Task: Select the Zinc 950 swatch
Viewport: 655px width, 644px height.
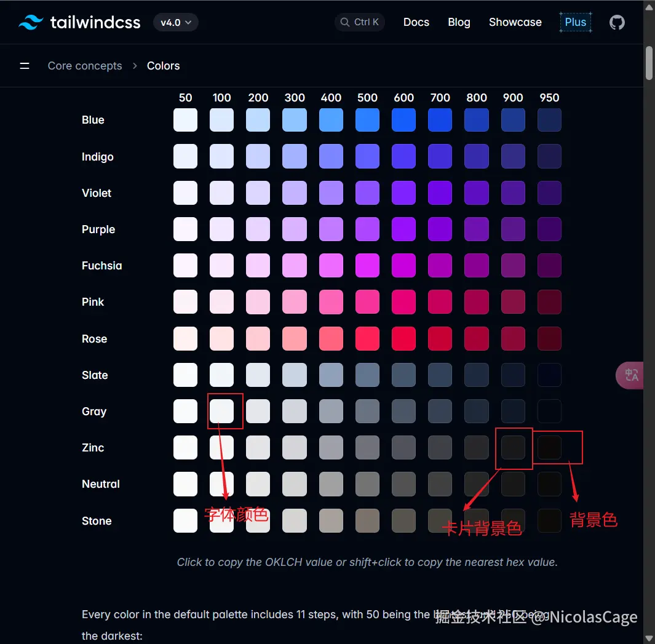Action: (549, 448)
